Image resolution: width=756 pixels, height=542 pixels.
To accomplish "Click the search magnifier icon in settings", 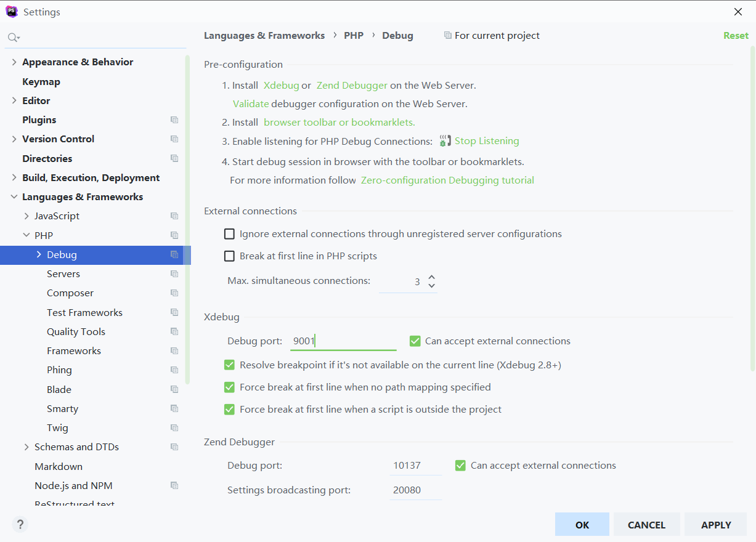I will point(14,38).
